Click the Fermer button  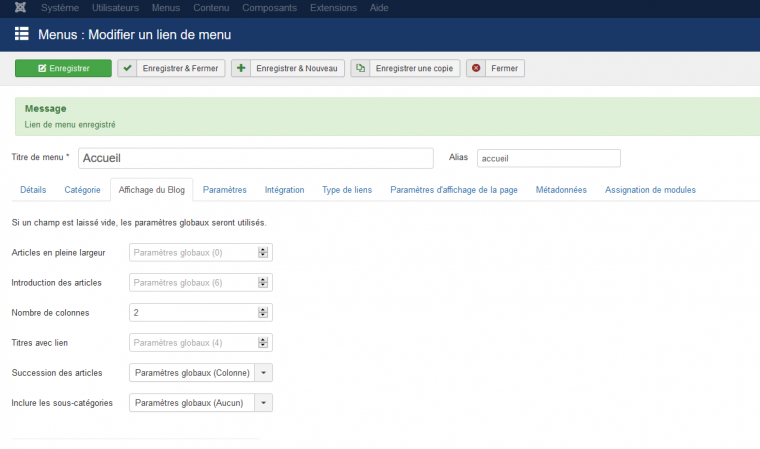495,68
